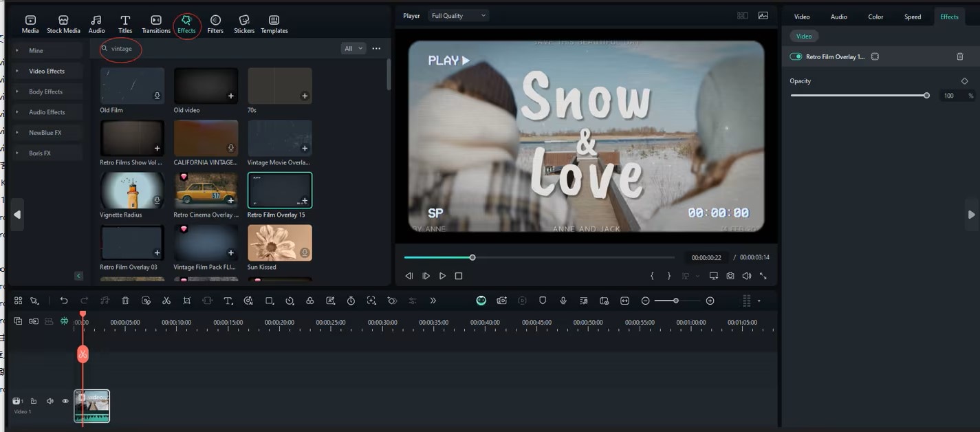Open the audio meter dropdown arrow
The image size is (980, 432).
759,301
